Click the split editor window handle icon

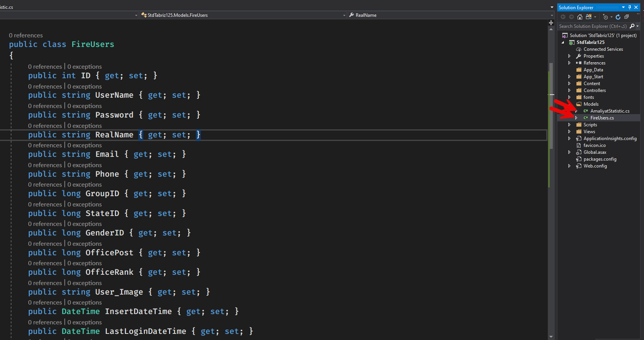tap(551, 23)
